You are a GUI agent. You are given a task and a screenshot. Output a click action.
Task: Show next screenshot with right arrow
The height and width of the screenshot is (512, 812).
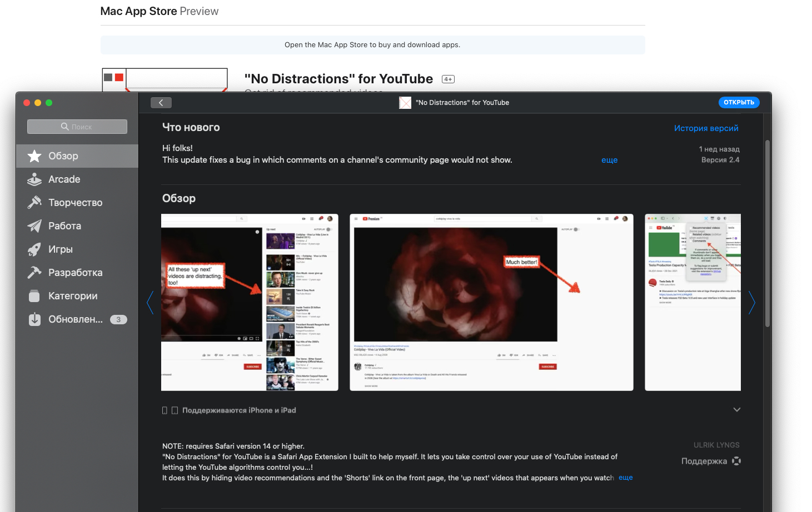751,303
